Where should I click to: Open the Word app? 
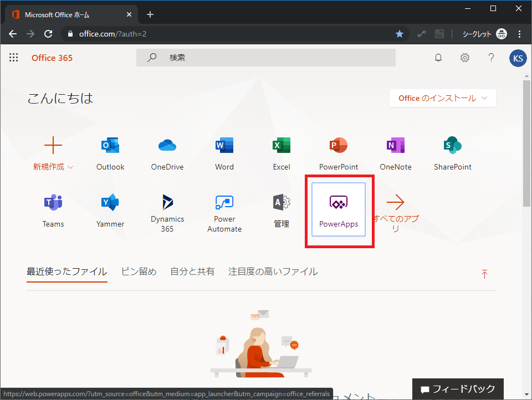(x=224, y=153)
